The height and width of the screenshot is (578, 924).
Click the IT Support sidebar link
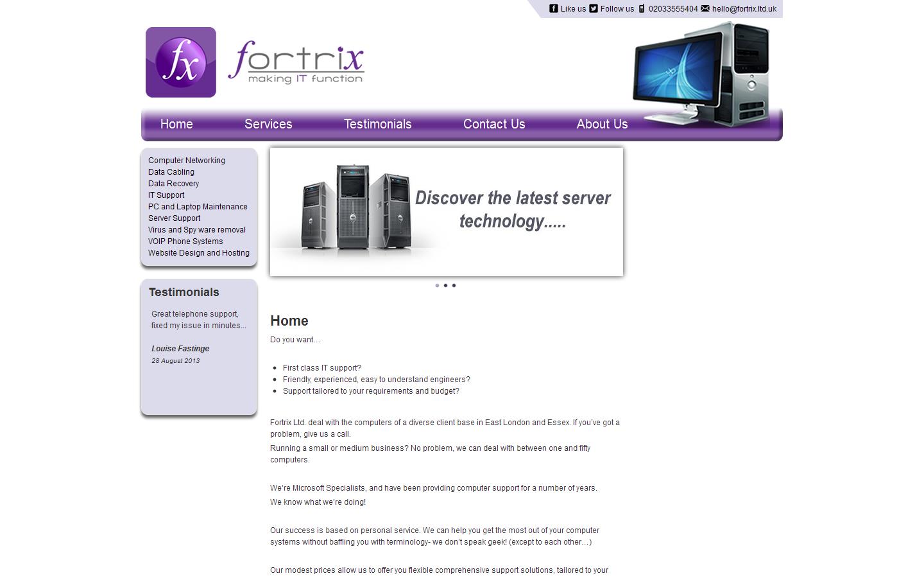[166, 195]
